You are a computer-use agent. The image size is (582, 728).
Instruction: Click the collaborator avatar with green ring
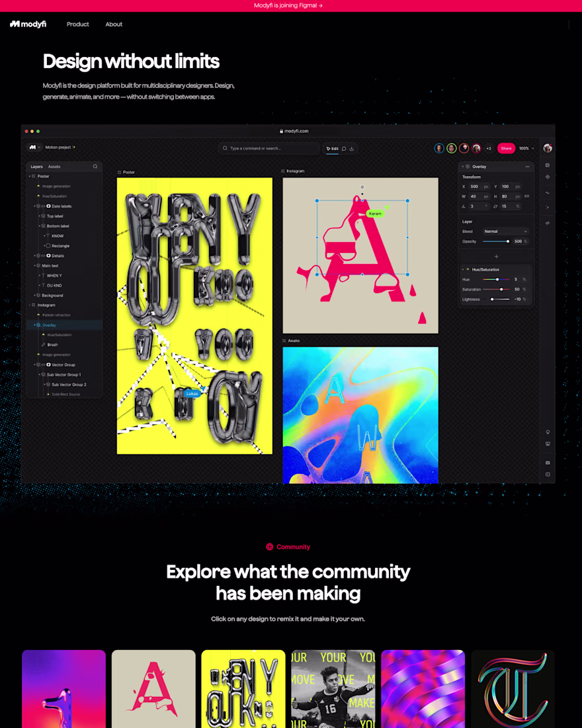pyautogui.click(x=452, y=148)
